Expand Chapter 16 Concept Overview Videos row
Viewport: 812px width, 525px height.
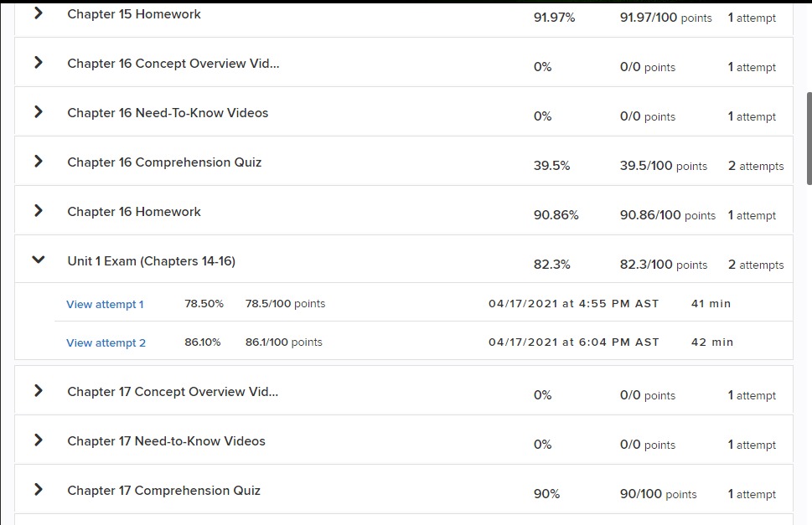pos(38,63)
